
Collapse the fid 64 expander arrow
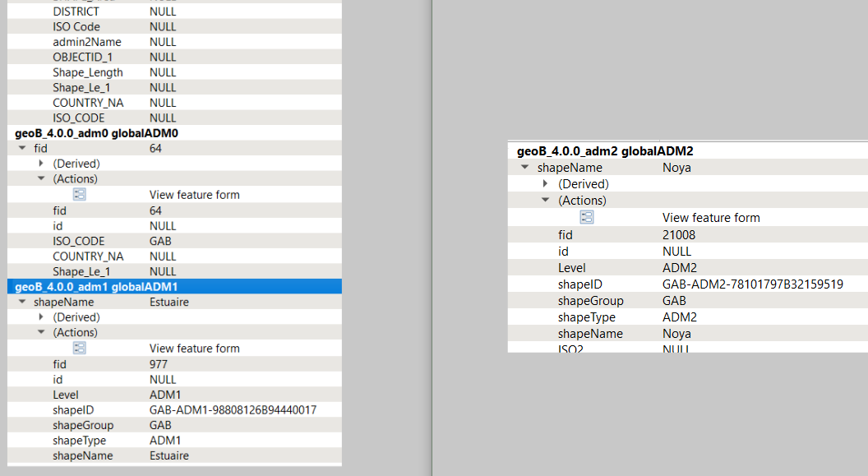pyautogui.click(x=22, y=148)
